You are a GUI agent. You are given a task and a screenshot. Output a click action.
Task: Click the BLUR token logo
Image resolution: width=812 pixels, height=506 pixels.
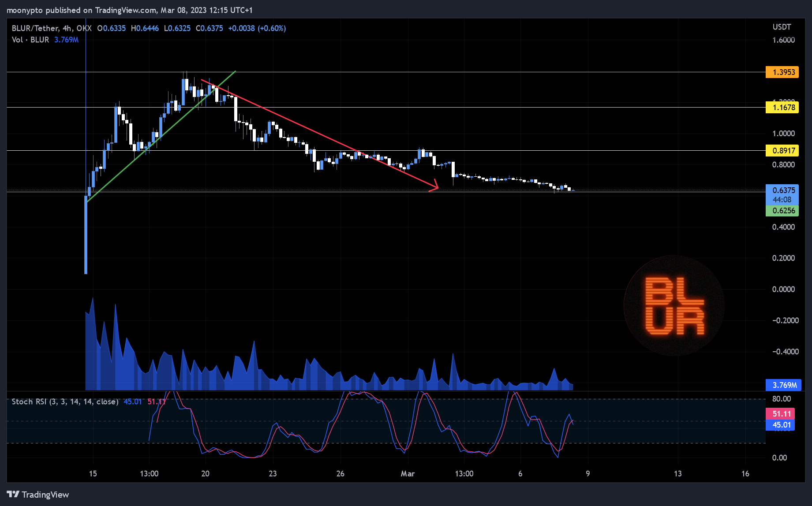(x=674, y=305)
